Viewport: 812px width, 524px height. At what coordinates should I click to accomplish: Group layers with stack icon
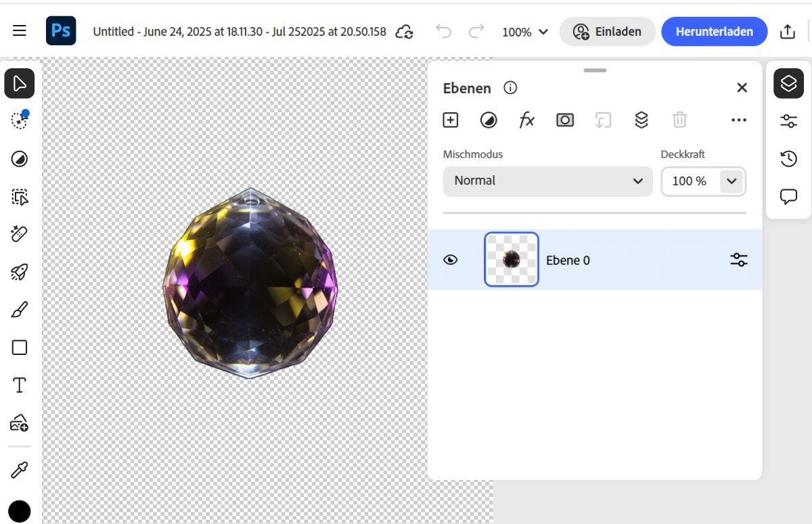641,120
